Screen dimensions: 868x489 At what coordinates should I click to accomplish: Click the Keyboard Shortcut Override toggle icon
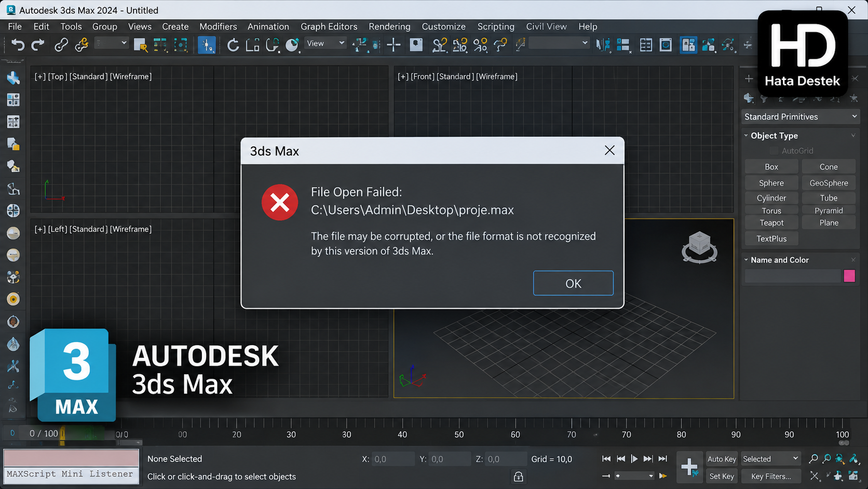click(x=416, y=45)
